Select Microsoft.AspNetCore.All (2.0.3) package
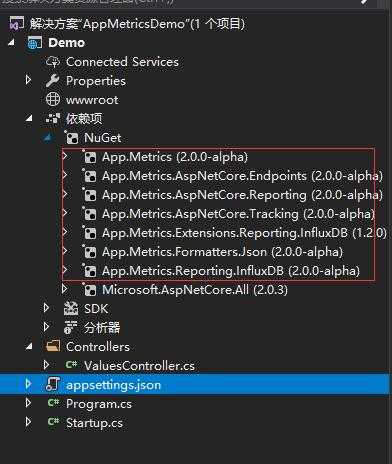The image size is (392, 464). coord(195,290)
